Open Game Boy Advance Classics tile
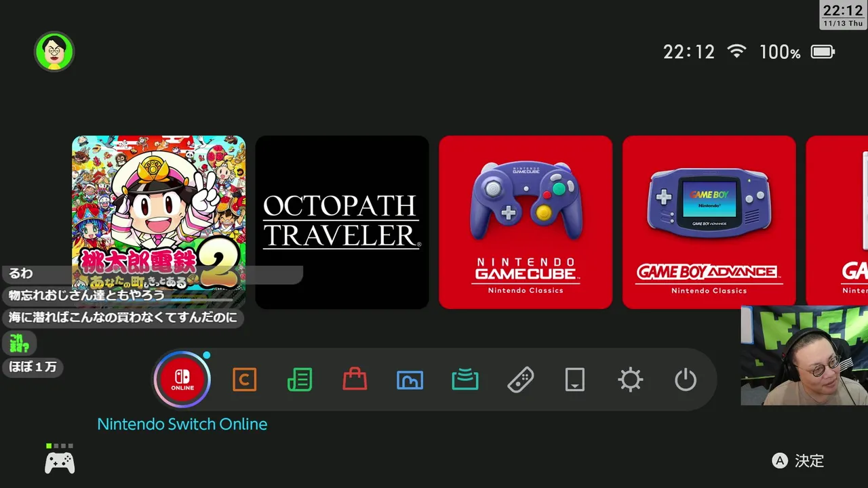Image resolution: width=868 pixels, height=488 pixels. click(x=709, y=222)
